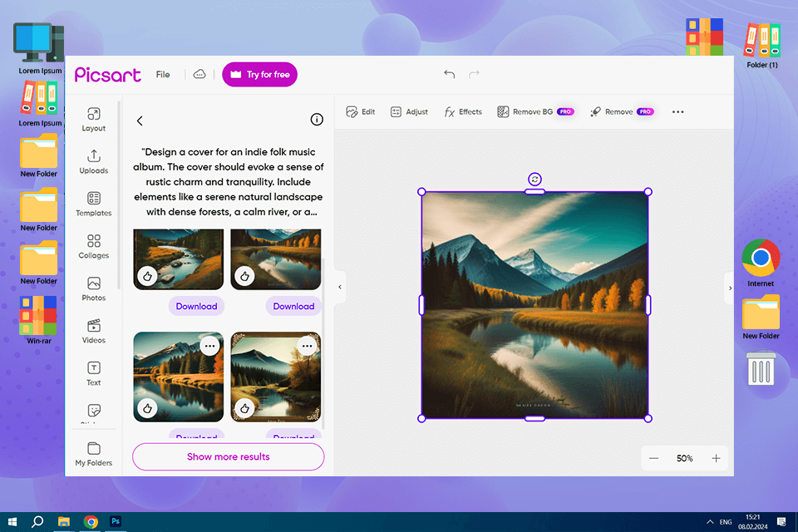The width and height of the screenshot is (798, 532).
Task: Click the AI prompt description text
Action: coord(228,182)
